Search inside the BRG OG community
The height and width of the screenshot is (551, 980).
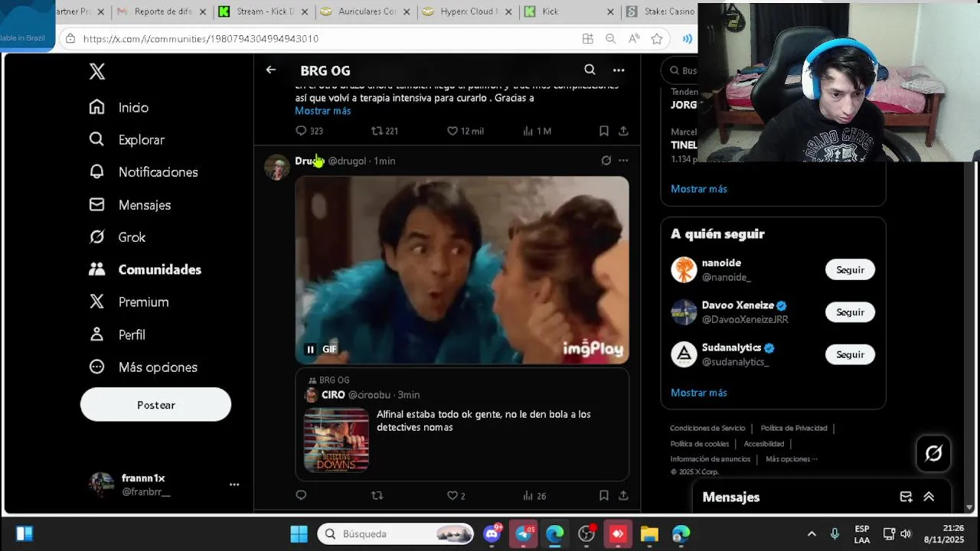(x=590, y=70)
